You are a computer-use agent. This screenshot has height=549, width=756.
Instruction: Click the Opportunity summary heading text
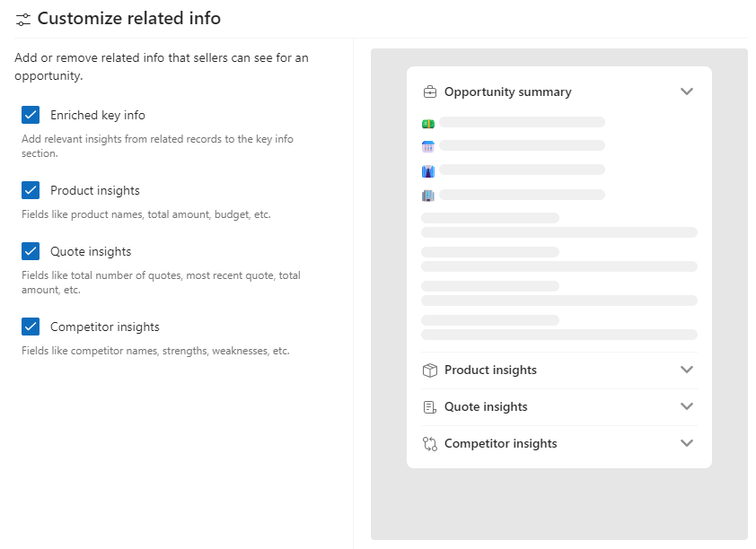507,91
